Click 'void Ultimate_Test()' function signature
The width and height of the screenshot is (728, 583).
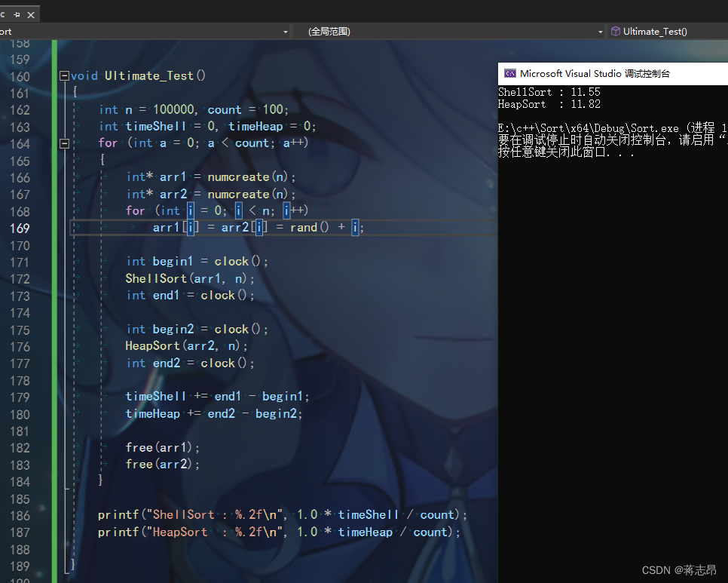139,75
